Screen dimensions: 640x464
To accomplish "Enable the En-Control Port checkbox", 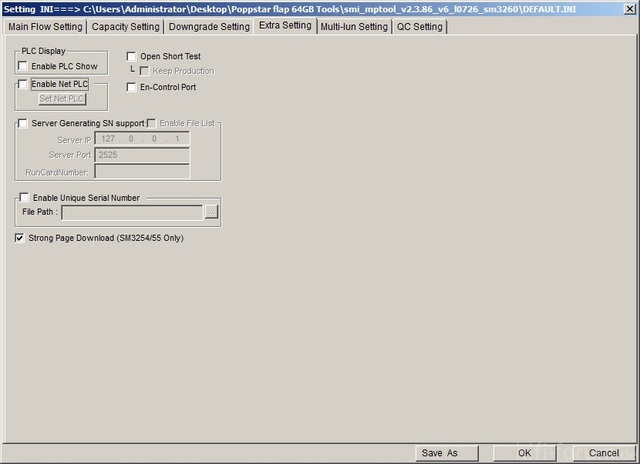I will [132, 88].
